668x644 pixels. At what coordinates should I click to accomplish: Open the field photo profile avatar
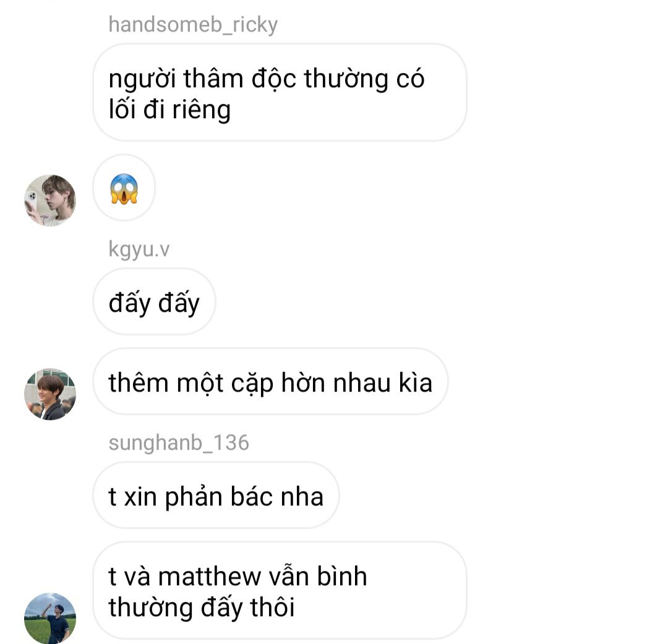coord(50,618)
